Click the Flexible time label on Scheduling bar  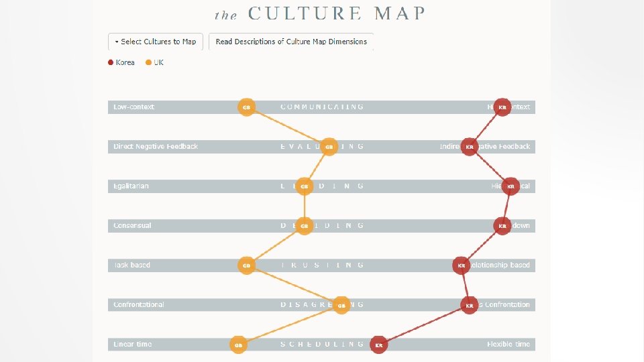click(x=508, y=345)
